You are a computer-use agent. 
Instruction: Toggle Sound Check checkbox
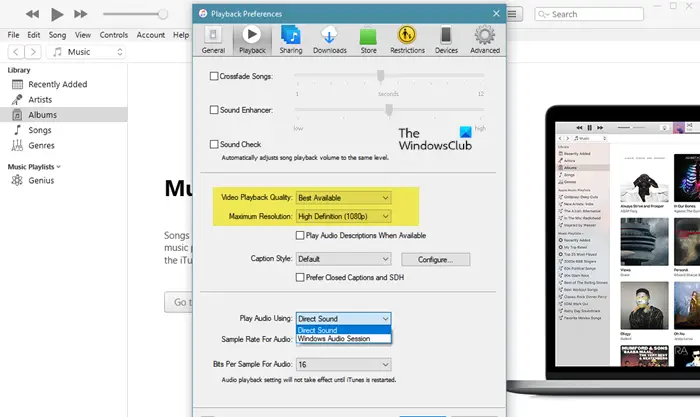(214, 144)
